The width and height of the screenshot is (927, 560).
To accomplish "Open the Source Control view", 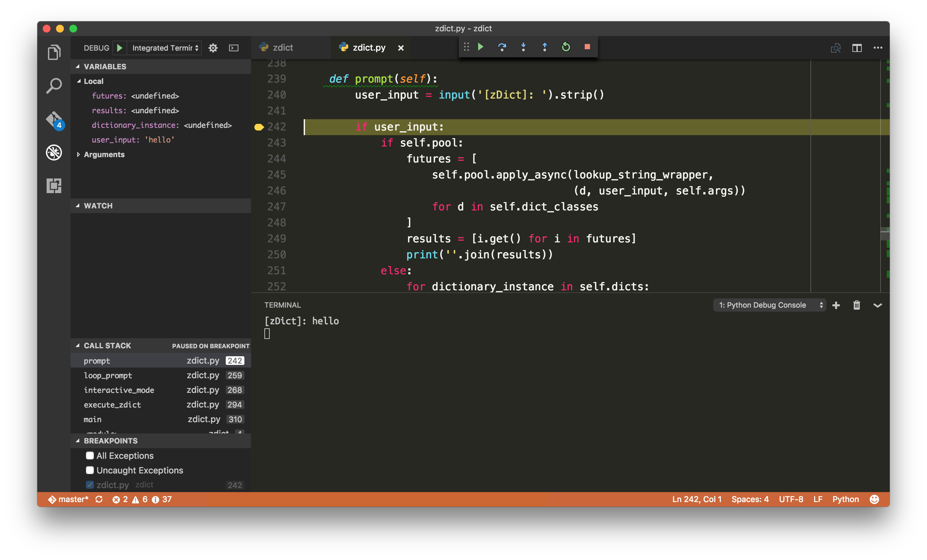I will [x=54, y=120].
